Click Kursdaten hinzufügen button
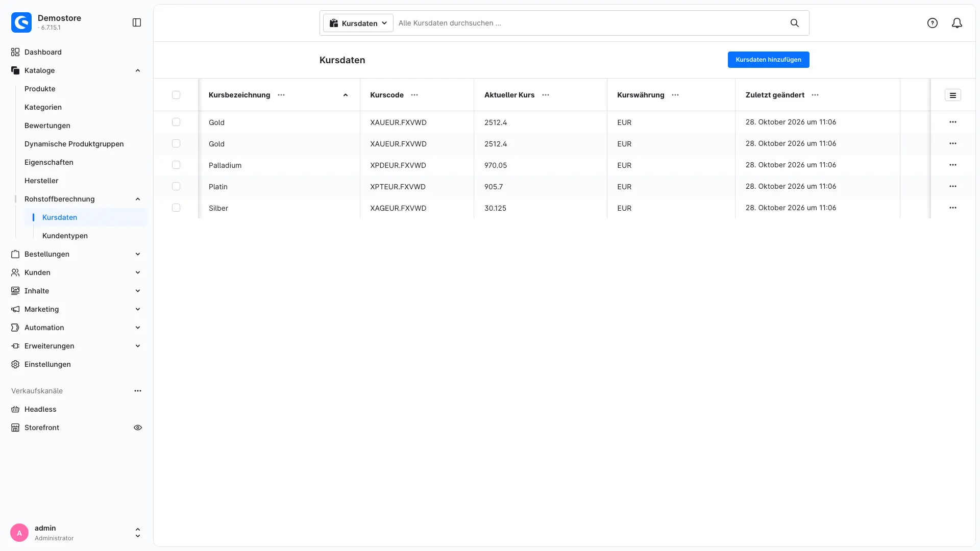Screen dimensions: 980x551 (x=768, y=60)
